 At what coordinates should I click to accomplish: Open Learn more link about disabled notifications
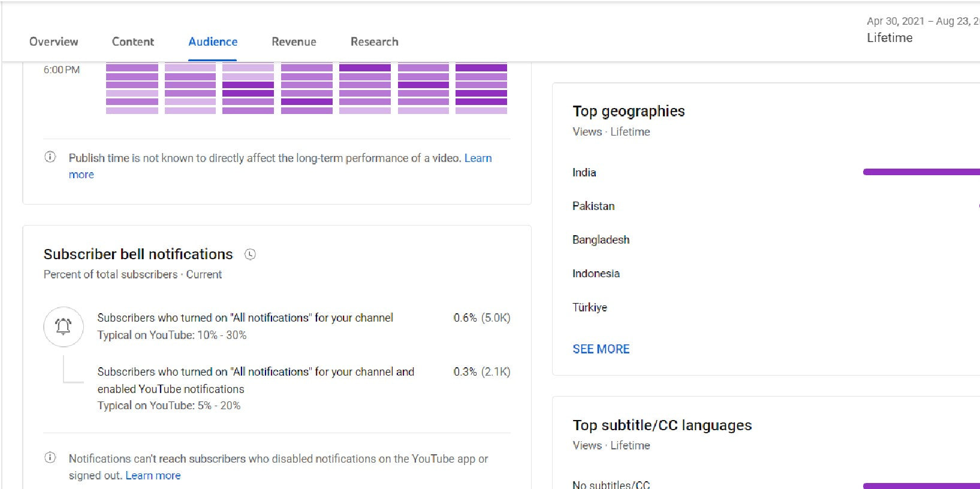point(153,475)
